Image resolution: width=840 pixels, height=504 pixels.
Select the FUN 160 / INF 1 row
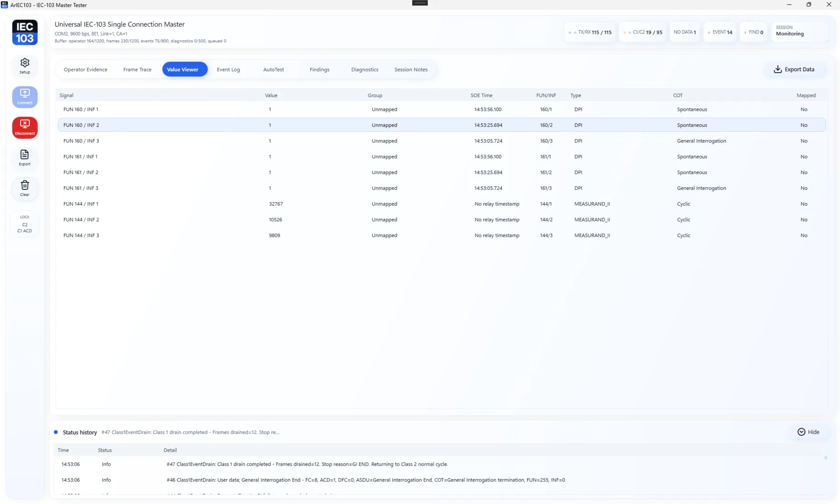441,109
